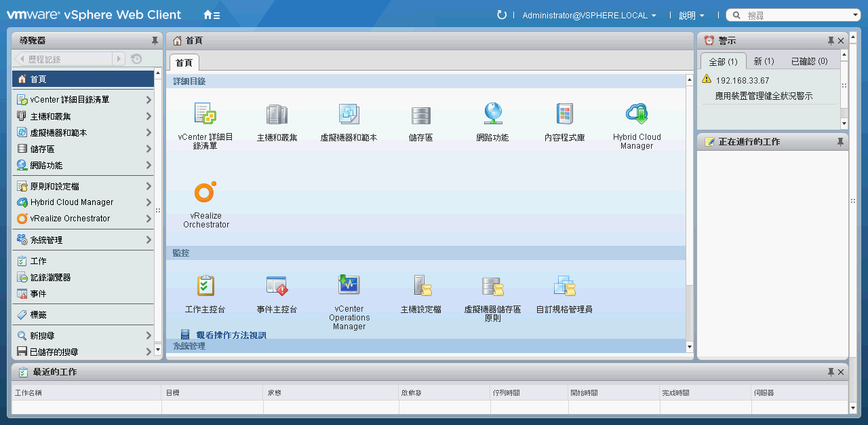Open 工作主控台 clipboard icon
868x425 pixels.
coord(205,286)
